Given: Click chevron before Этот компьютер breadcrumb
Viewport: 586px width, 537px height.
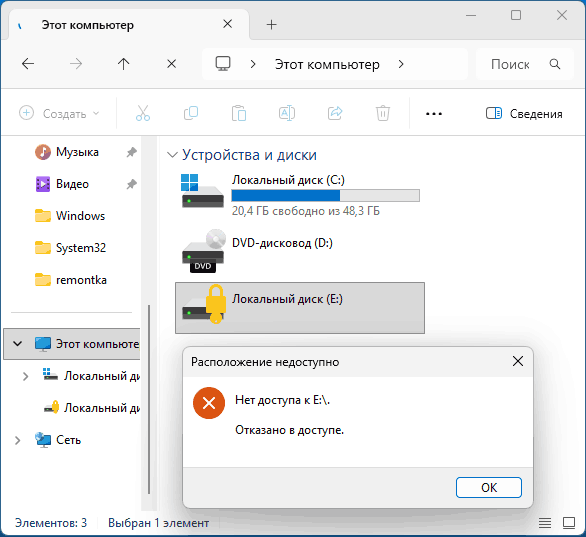Looking at the screenshot, I should pos(253,64).
